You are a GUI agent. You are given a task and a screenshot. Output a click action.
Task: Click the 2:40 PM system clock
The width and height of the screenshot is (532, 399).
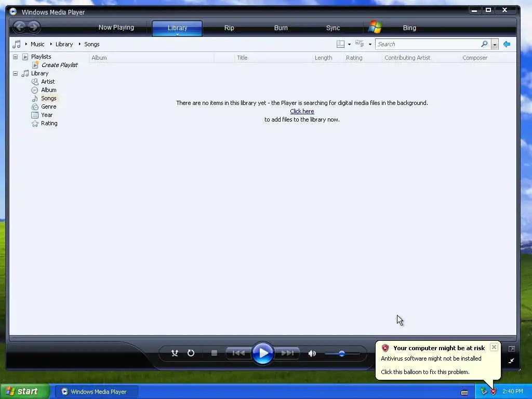[513, 391]
